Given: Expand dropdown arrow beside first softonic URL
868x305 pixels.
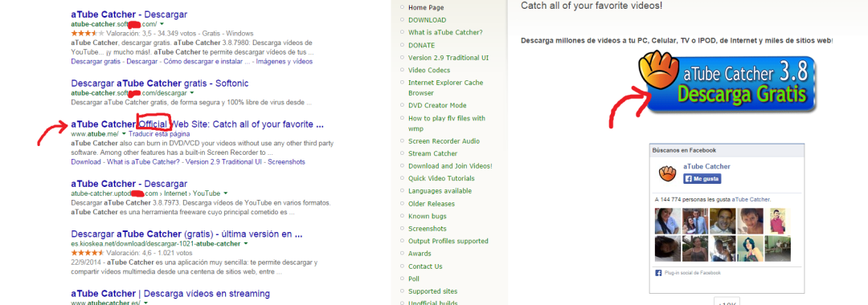Looking at the screenshot, I should [162, 24].
